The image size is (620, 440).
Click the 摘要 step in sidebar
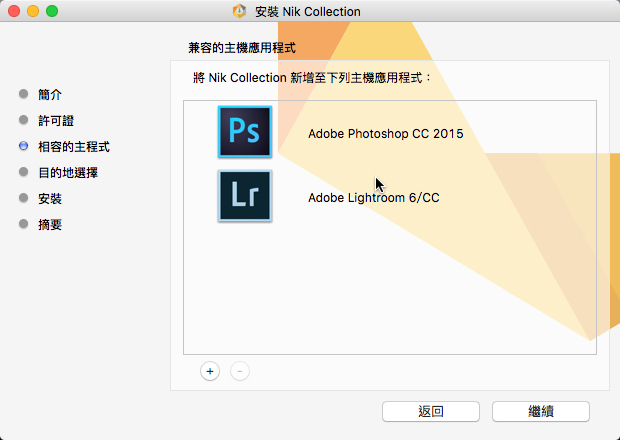pyautogui.click(x=50, y=224)
